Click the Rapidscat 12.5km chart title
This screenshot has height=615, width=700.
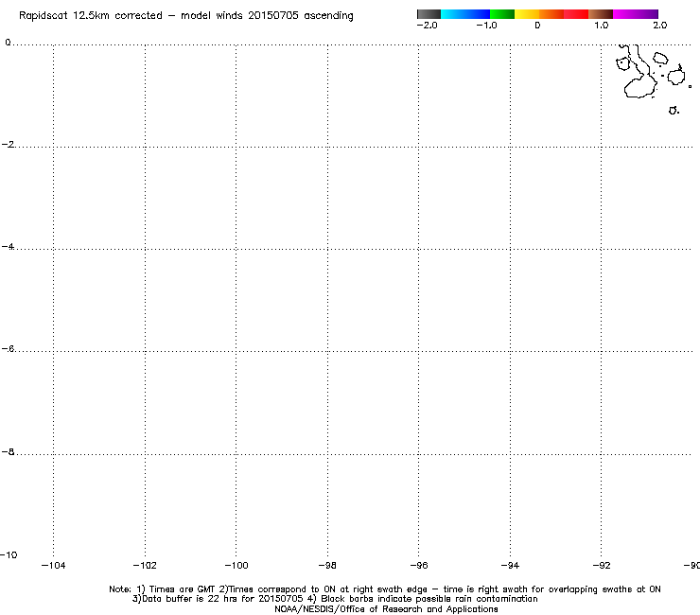pyautogui.click(x=186, y=16)
